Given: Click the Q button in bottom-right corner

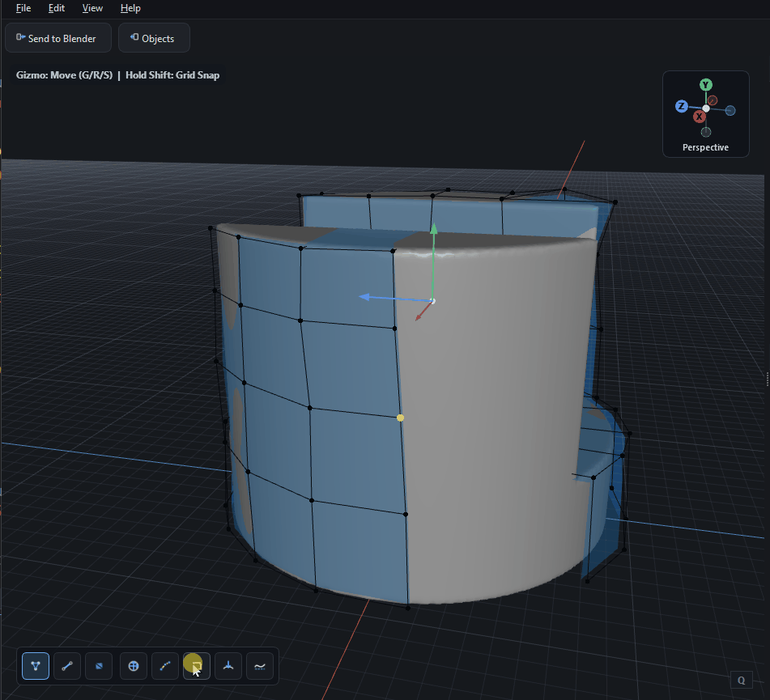Looking at the screenshot, I should (742, 681).
